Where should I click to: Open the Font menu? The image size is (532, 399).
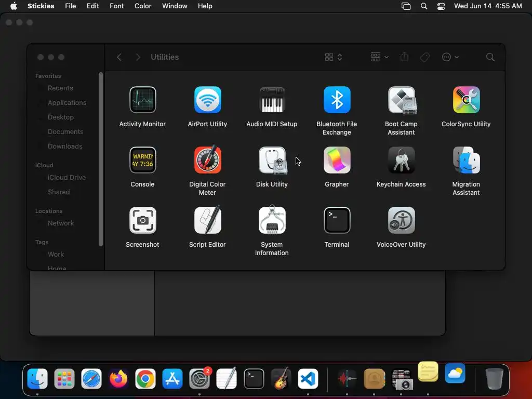116,6
